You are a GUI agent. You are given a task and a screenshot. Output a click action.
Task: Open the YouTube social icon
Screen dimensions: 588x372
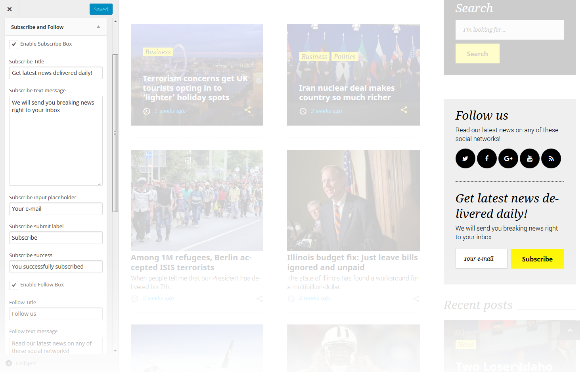529,158
